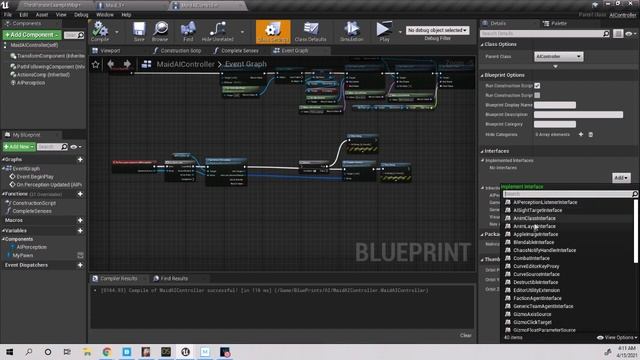Toggle second Run Construction Script checkbox (unchecked)
The height and width of the screenshot is (360, 640).
(537, 95)
